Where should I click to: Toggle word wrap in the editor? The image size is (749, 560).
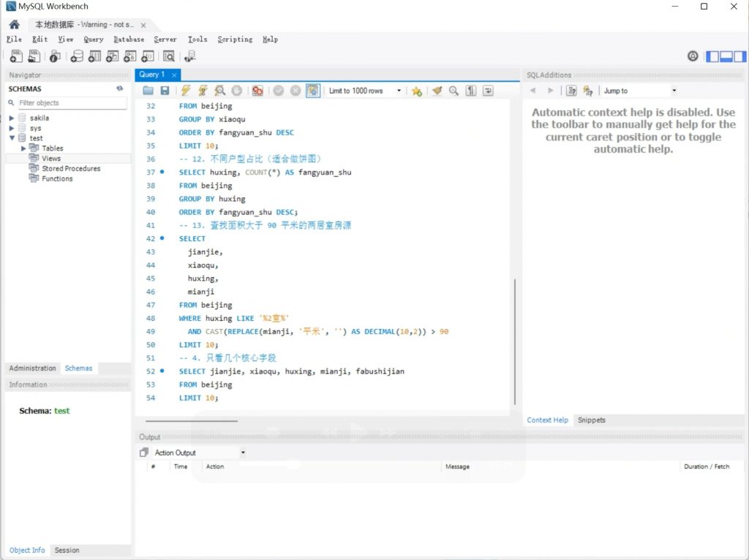[x=488, y=91]
